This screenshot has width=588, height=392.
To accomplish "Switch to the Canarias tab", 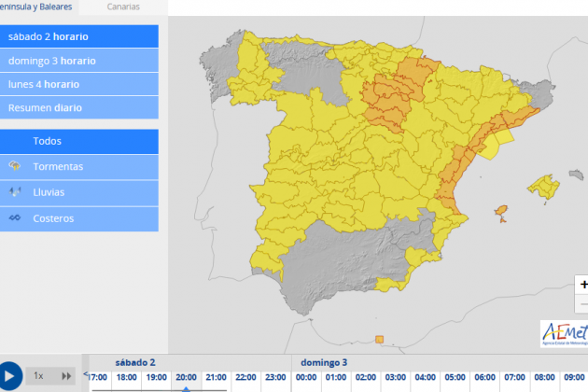I will pyautogui.click(x=122, y=7).
